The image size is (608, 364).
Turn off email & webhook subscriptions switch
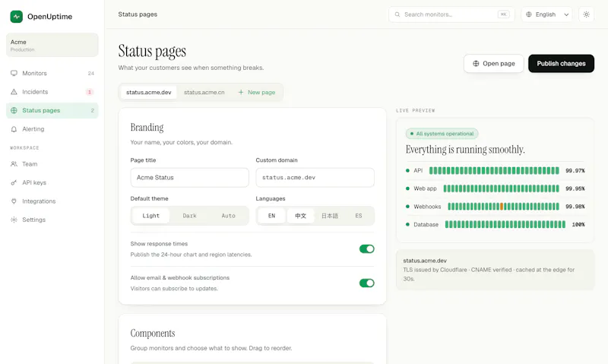366,283
